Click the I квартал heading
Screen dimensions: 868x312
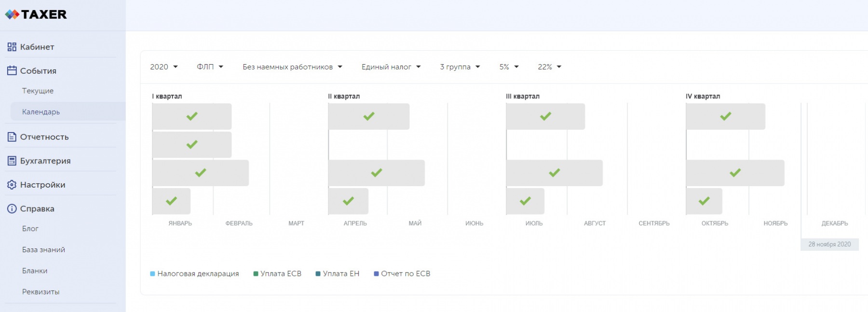click(x=167, y=96)
